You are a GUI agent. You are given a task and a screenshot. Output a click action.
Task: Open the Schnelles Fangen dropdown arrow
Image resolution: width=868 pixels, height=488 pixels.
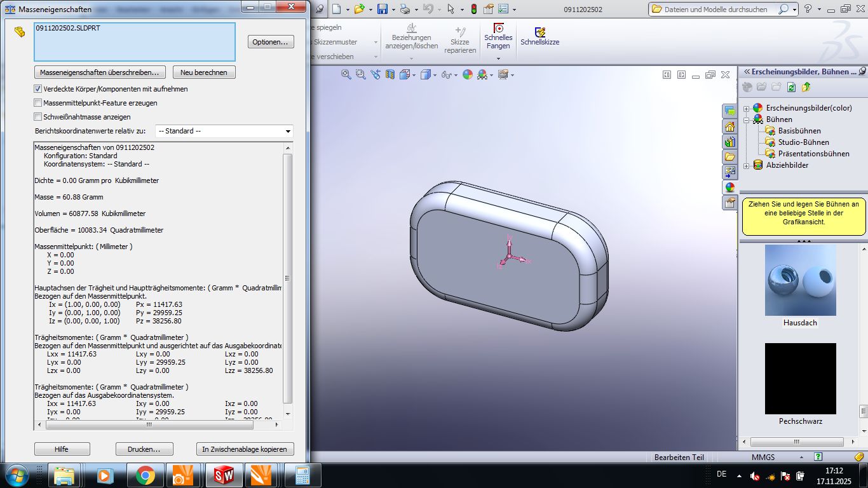498,58
